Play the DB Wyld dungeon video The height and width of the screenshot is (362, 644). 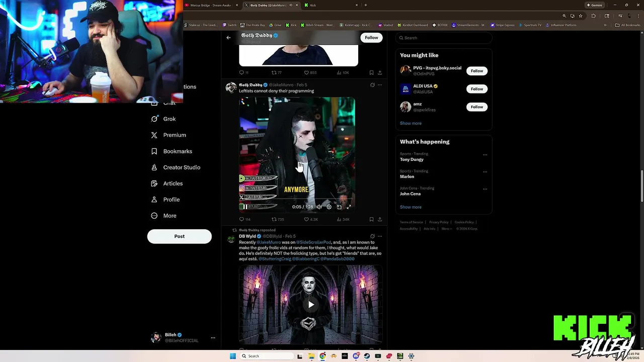click(311, 304)
